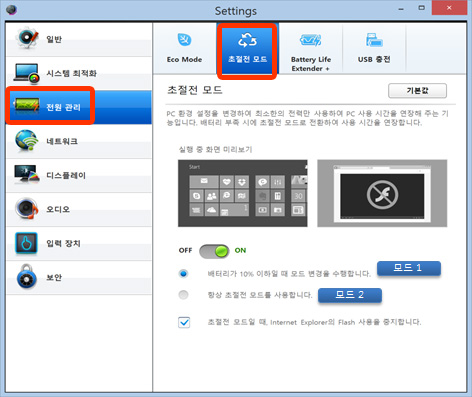
Task: Open the 오디오 speaker icon
Action: [x=27, y=208]
